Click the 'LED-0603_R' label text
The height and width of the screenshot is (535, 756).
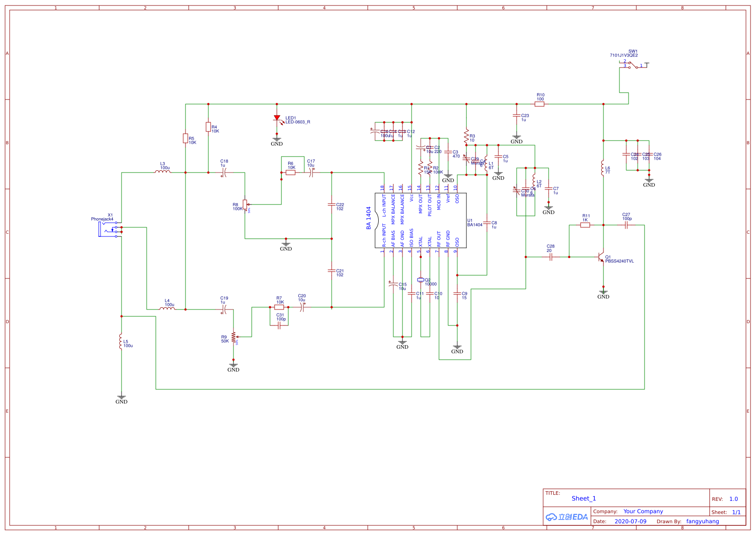[x=298, y=122]
